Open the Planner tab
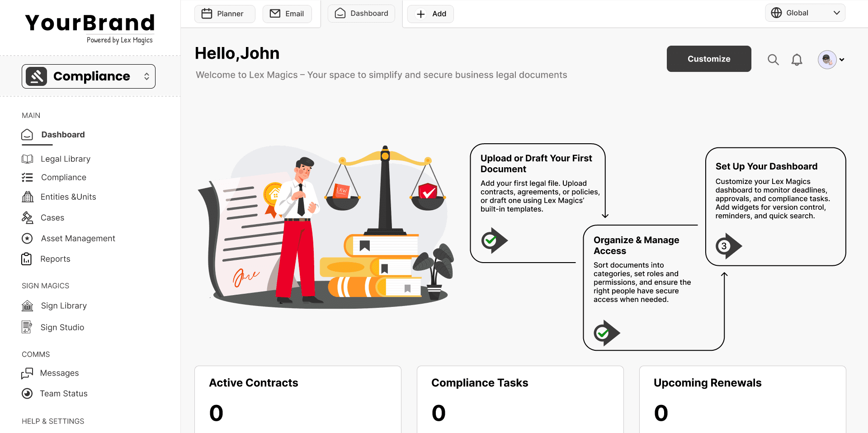The height and width of the screenshot is (433, 868). tap(225, 14)
